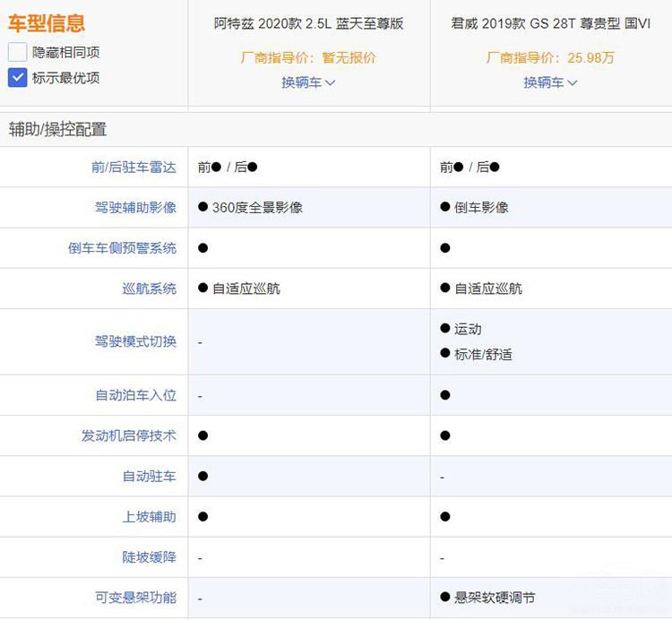This screenshot has height=620, width=672.
Task: Open the 自动泊车入位 row label
Action: pos(135,395)
